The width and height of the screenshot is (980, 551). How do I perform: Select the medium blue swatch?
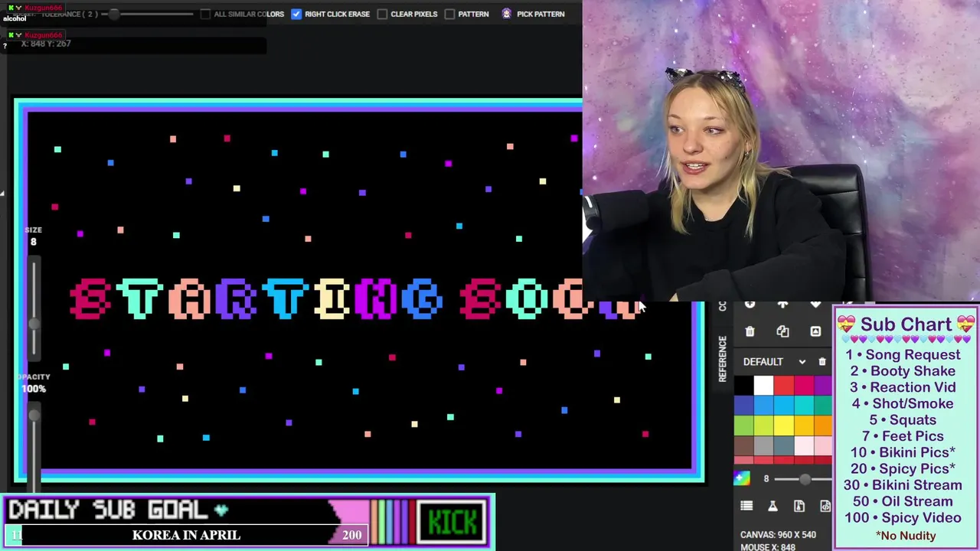click(763, 406)
